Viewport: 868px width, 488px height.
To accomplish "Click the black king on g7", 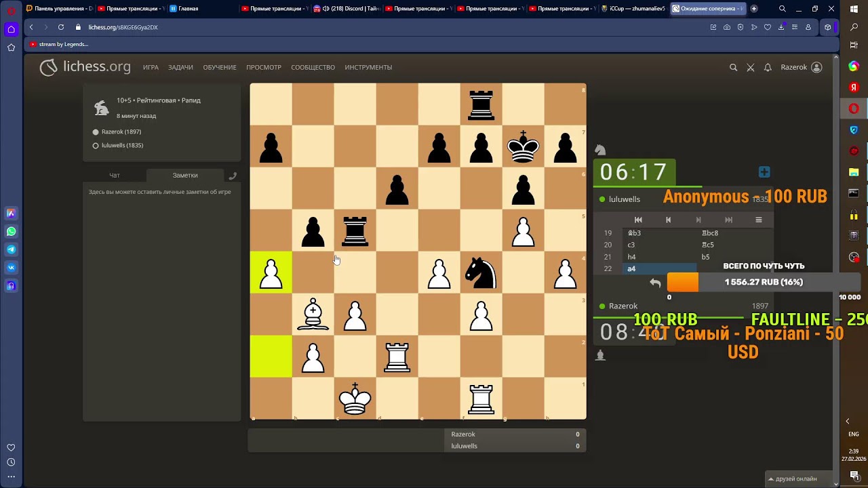I will coord(523,146).
